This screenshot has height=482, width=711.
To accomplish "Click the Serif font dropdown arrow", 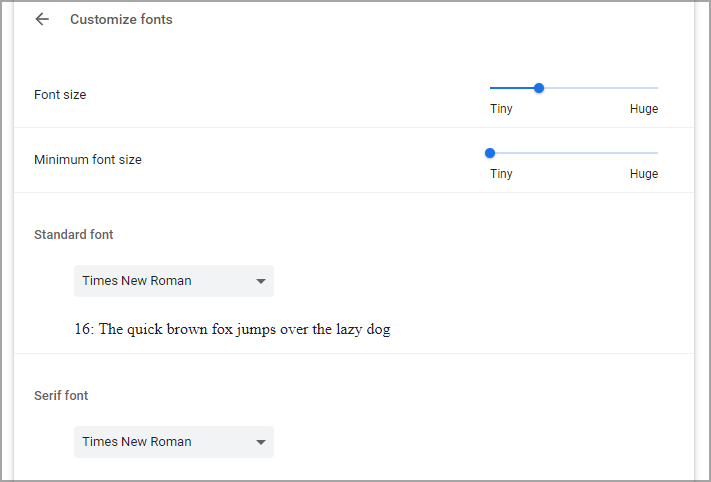I will (x=261, y=442).
